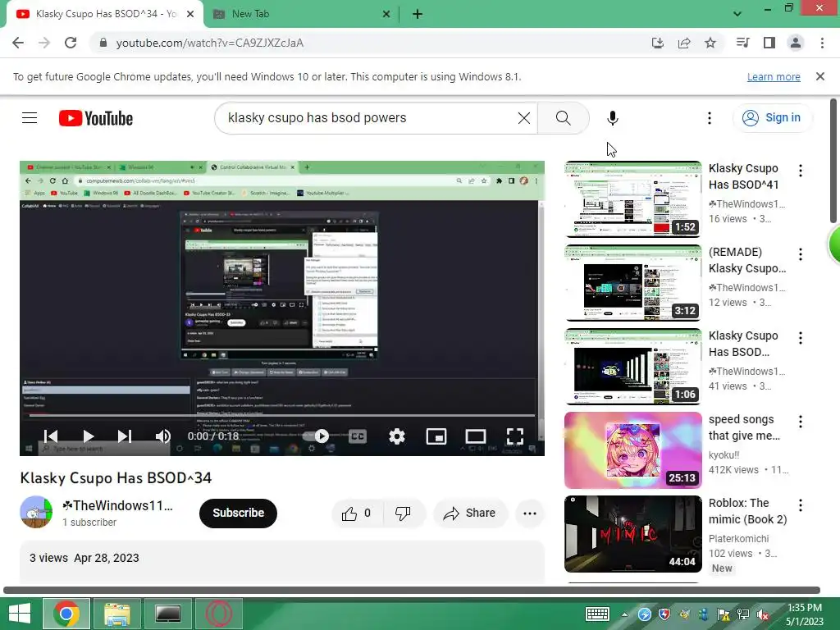Screen dimensions: 840x630
Task: Open Roblox: The mimic (Book 2) video
Action: [x=632, y=533]
